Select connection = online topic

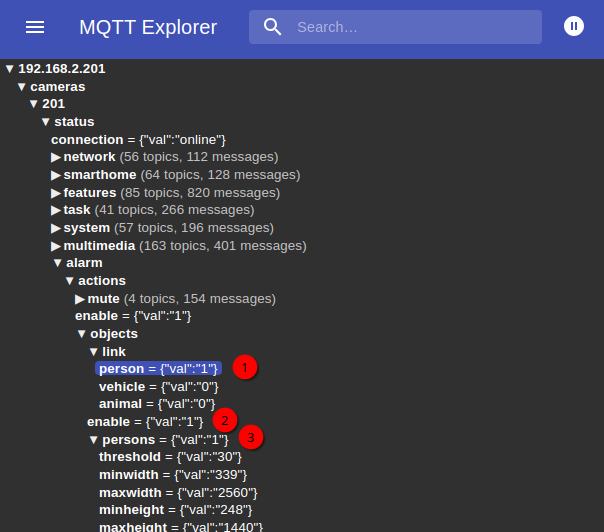click(x=139, y=140)
